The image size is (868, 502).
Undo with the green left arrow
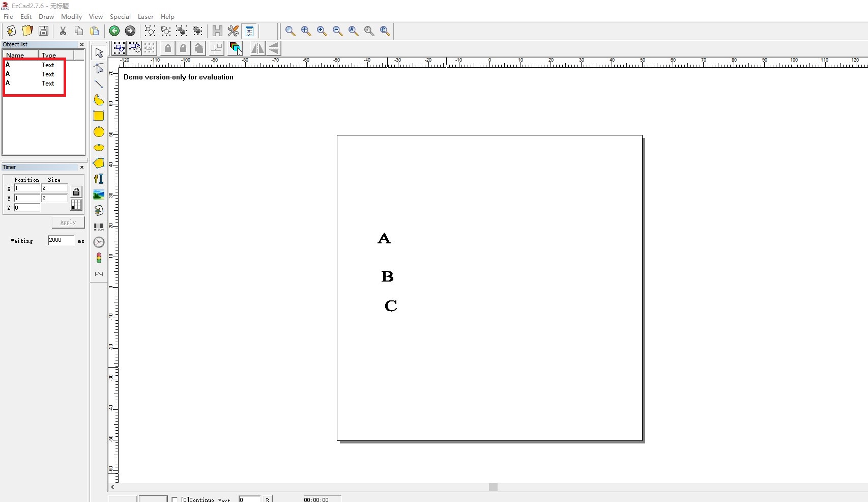(x=114, y=31)
